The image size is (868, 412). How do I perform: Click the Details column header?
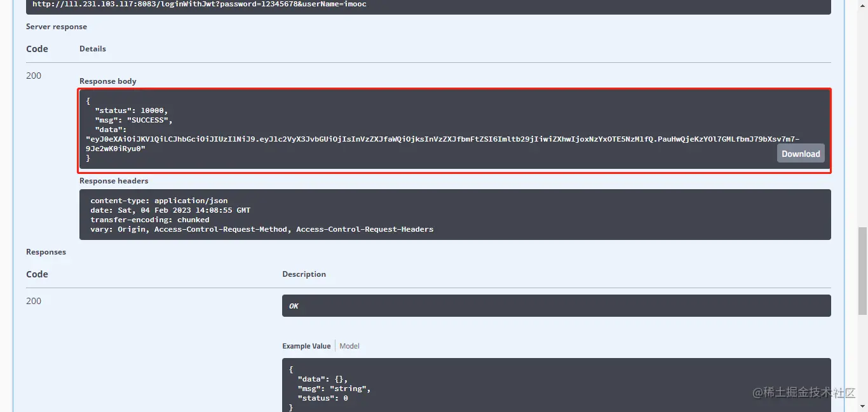tap(93, 49)
